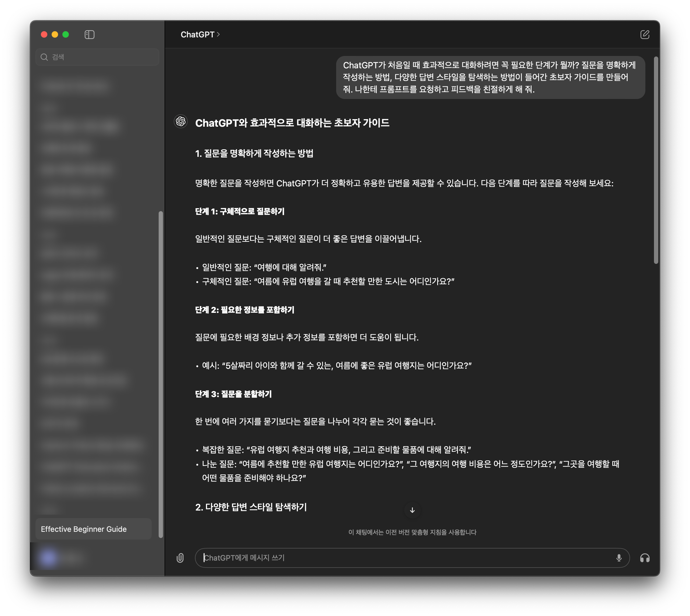Click paragraph starting '명확한 질문을 작성하면 ChatGPT가'
The image size is (690, 616).
point(404,183)
